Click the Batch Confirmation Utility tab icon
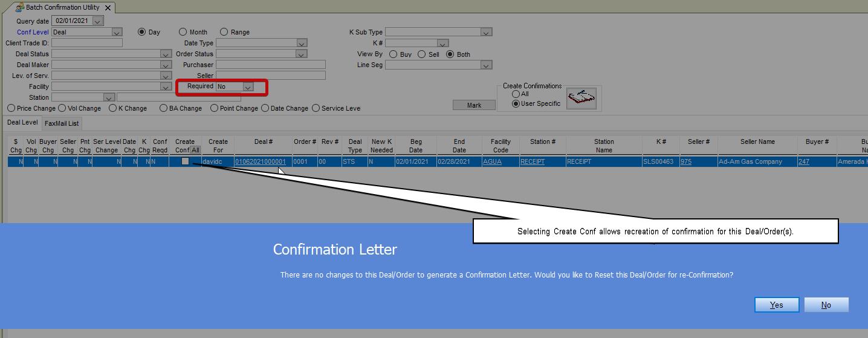Viewport: 868px width, 338px height. pyautogui.click(x=19, y=8)
